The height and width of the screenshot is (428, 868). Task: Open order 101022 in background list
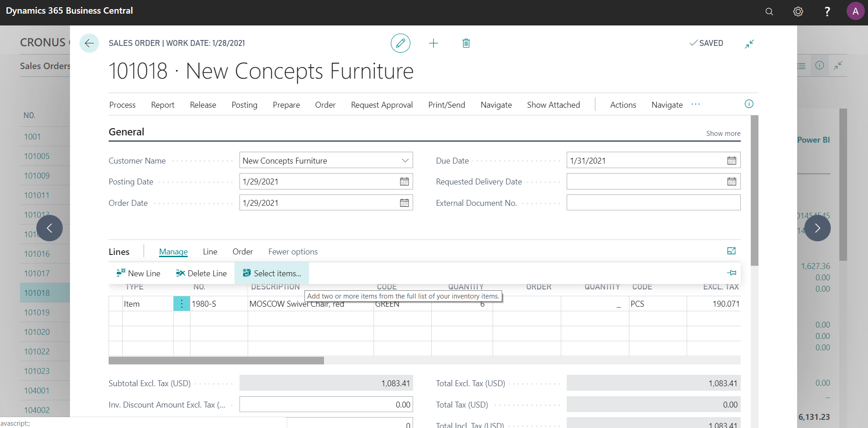[37, 352]
